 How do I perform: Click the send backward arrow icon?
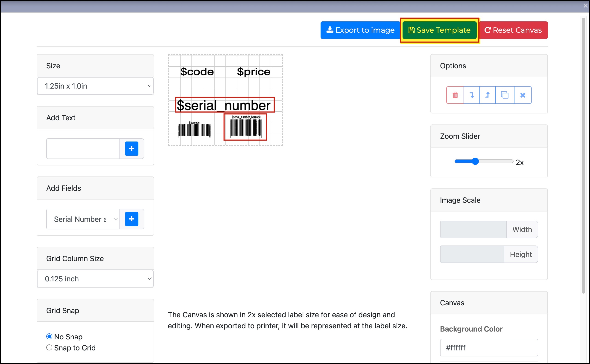tap(471, 95)
